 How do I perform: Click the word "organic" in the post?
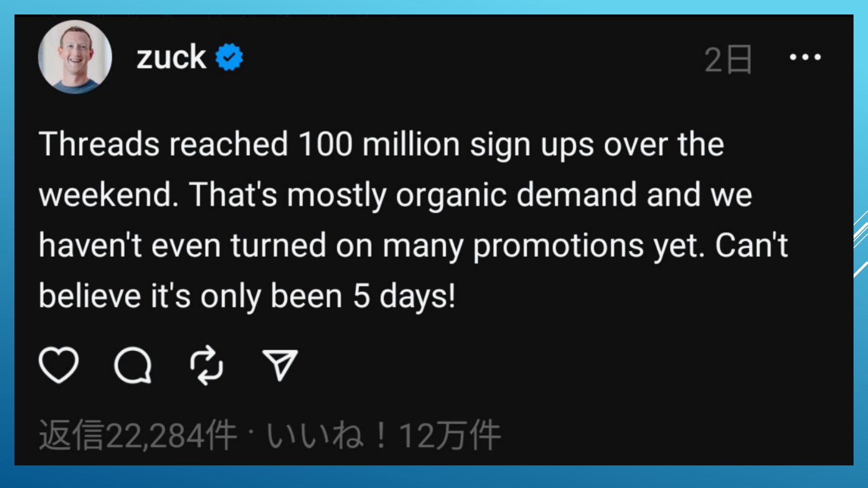tap(451, 195)
